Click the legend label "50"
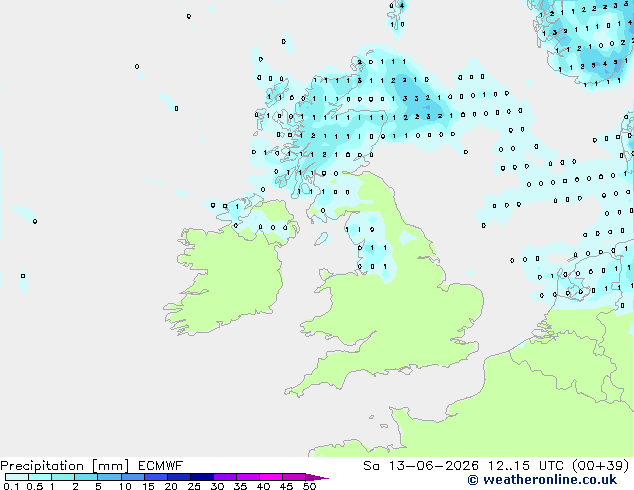Screen dimensions: 634x490 coord(309,486)
